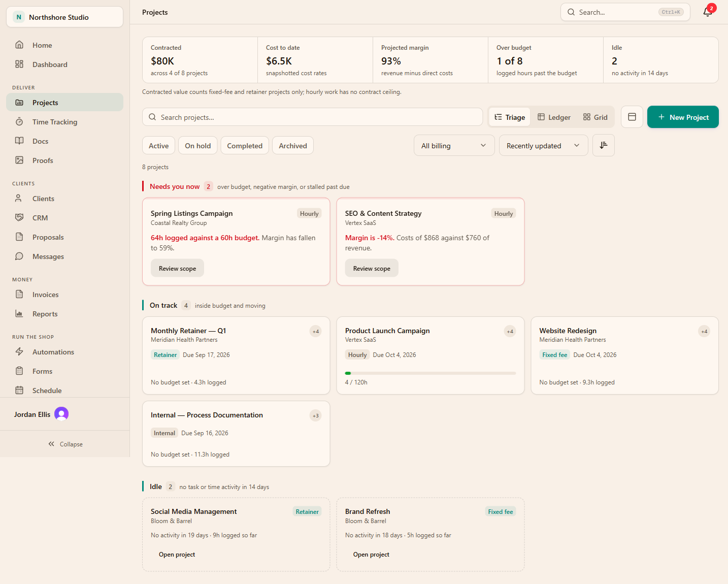The image size is (728, 584).
Task: Click the Dashboard grid icon
Action: tap(19, 64)
